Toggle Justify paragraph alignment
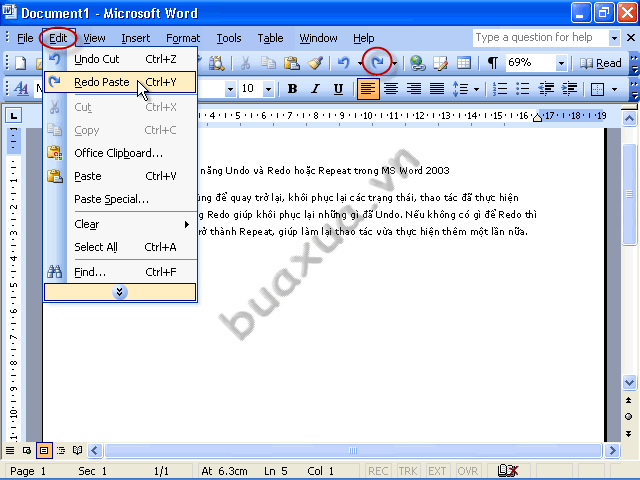The image size is (640, 480). [x=437, y=89]
